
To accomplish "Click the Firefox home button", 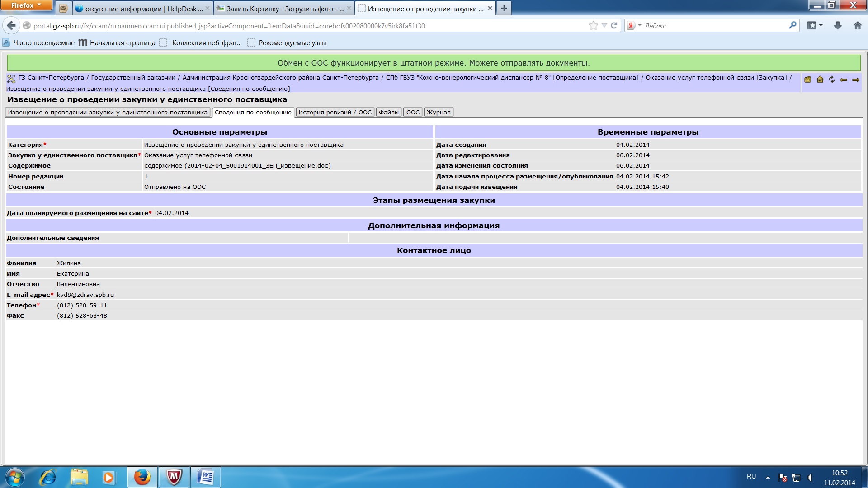I will point(858,26).
